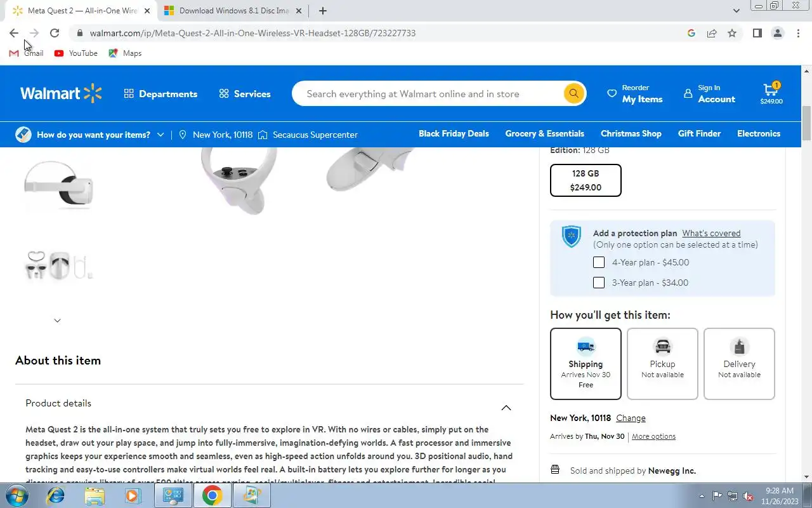Image resolution: width=812 pixels, height=508 pixels.
Task: Open Gift Finder
Action: point(699,133)
